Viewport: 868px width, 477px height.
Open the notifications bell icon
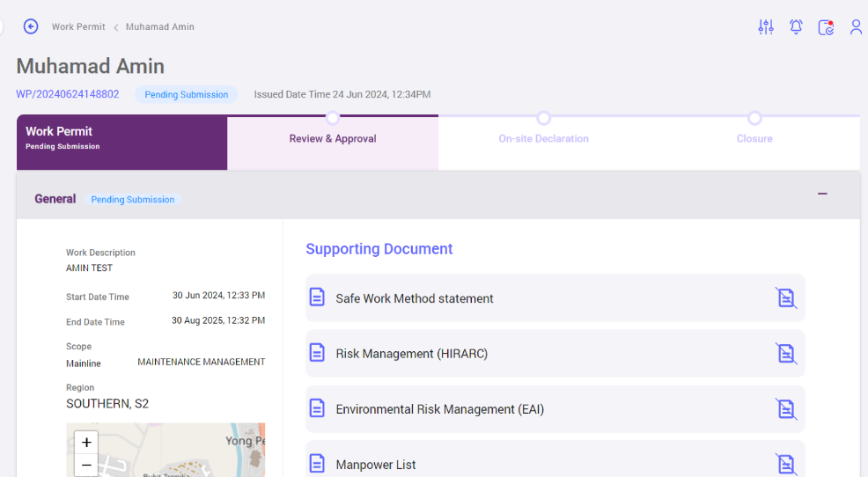796,26
